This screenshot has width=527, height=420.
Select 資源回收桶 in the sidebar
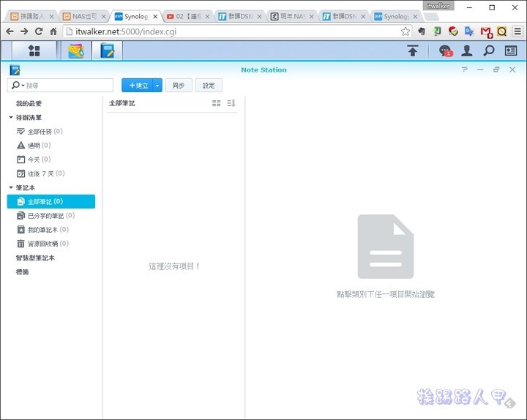[48, 244]
